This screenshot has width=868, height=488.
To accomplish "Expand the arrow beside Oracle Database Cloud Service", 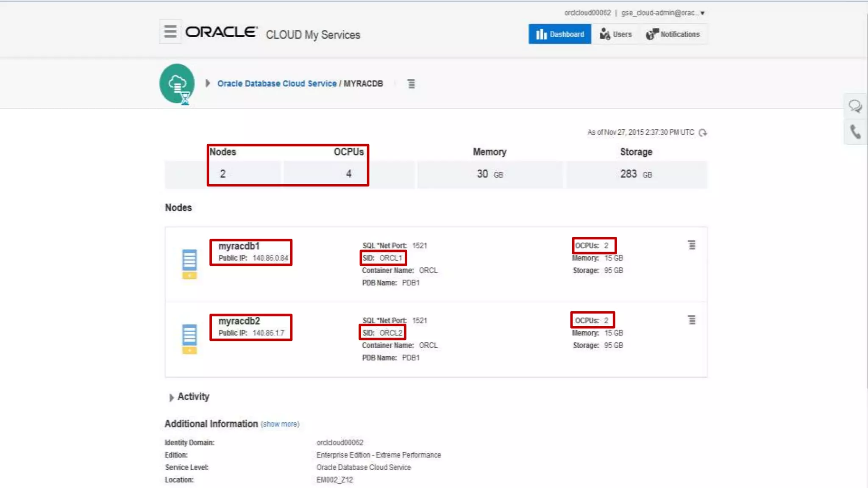I will pos(208,83).
